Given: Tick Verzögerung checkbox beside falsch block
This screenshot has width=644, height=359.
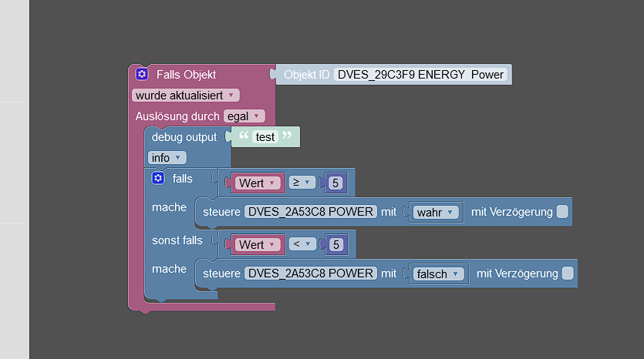Looking at the screenshot, I should (568, 273).
